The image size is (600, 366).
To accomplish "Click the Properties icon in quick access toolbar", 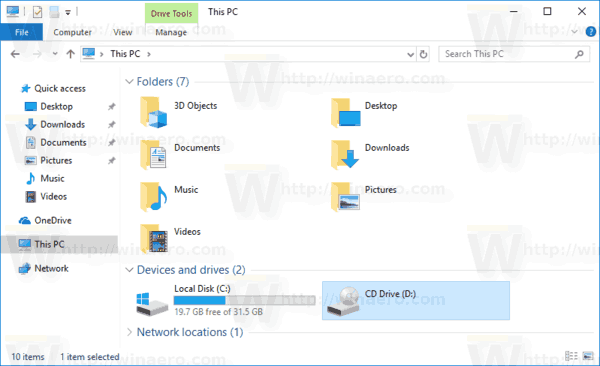I will (37, 12).
